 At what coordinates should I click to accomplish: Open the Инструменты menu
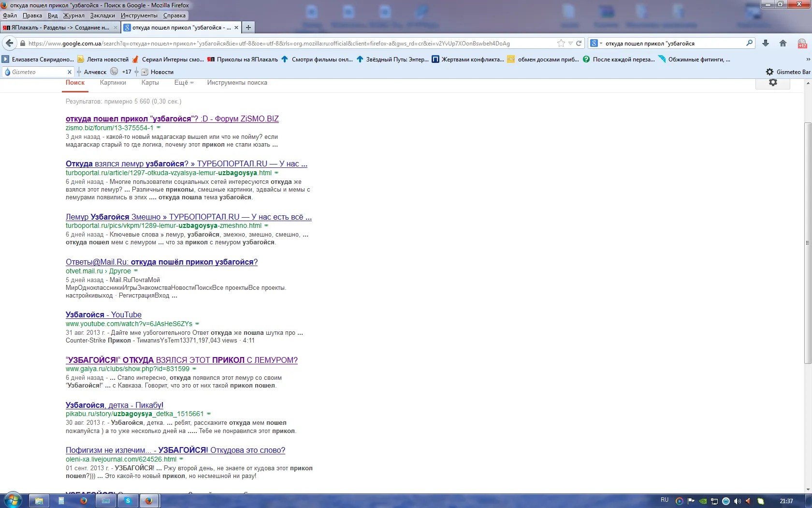(139, 15)
